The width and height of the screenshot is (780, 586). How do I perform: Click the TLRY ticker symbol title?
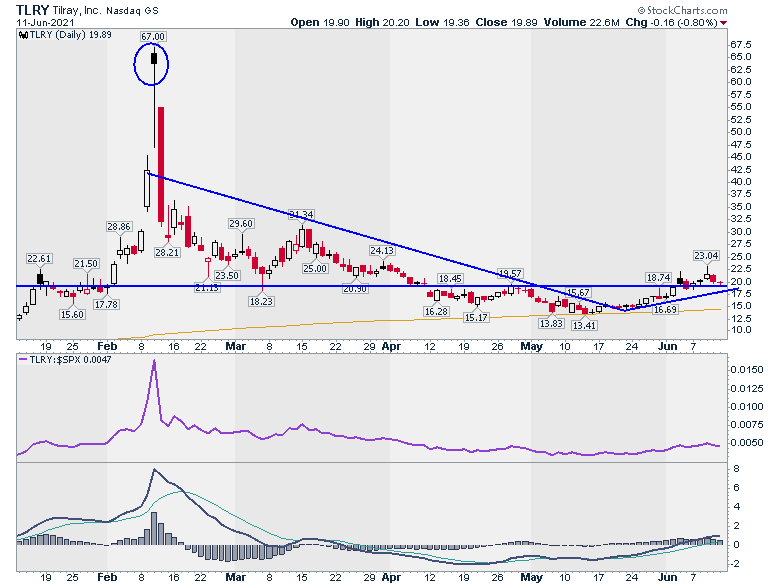coord(32,10)
